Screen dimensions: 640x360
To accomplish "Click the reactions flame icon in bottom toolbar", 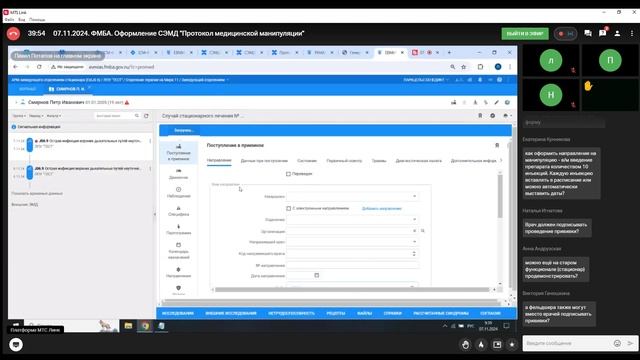I will pos(481,344).
